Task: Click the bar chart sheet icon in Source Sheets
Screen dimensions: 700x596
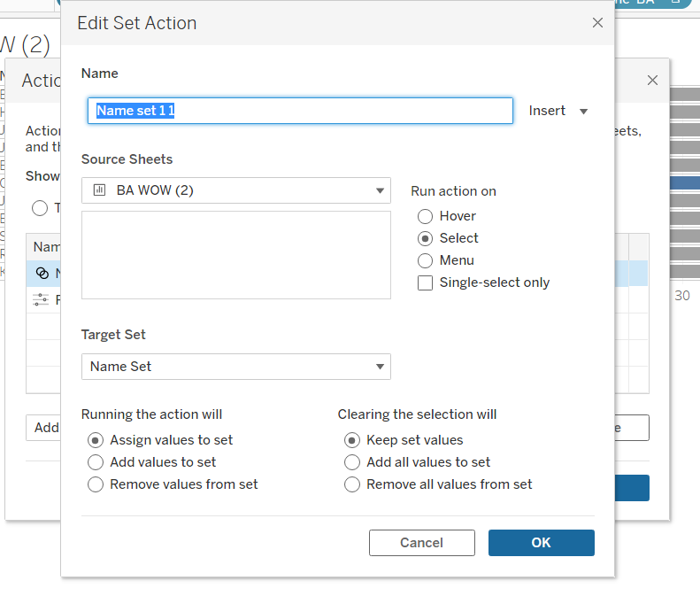Action: (100, 190)
